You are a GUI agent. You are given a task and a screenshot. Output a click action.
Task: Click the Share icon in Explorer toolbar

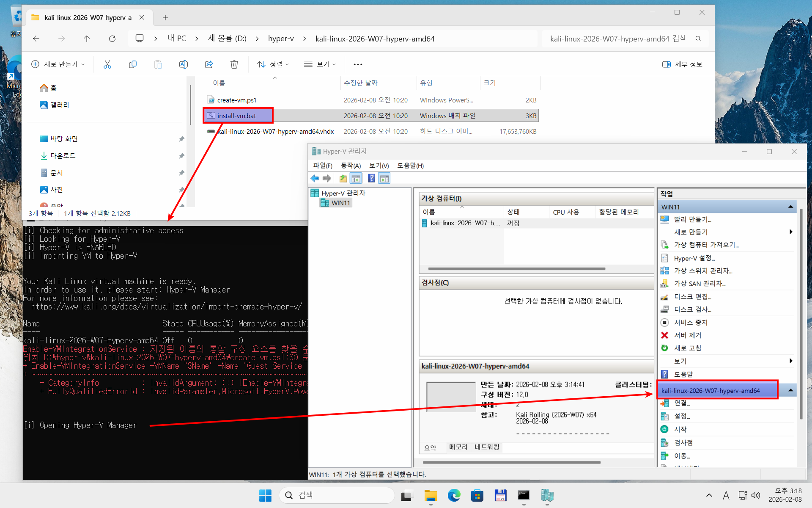(x=209, y=64)
